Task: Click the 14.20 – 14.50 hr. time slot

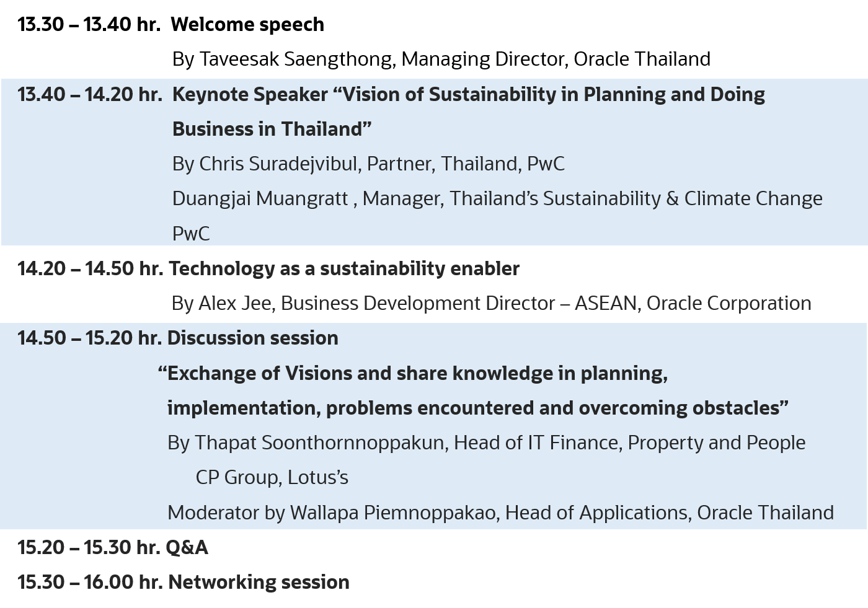Action: 90,269
